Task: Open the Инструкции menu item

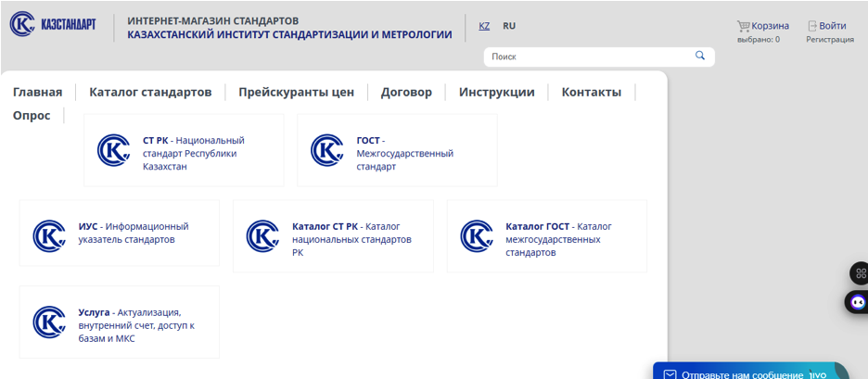Action: click(x=496, y=93)
